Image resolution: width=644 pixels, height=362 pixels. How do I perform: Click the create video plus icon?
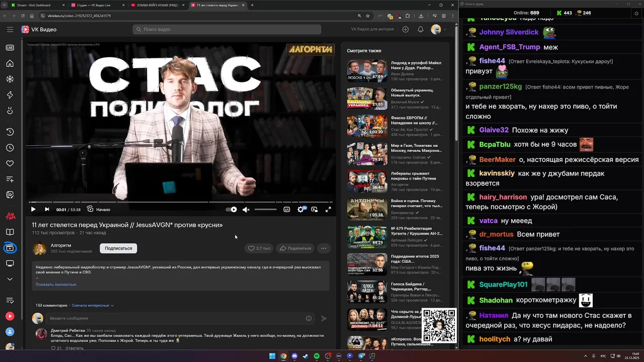(x=406, y=30)
